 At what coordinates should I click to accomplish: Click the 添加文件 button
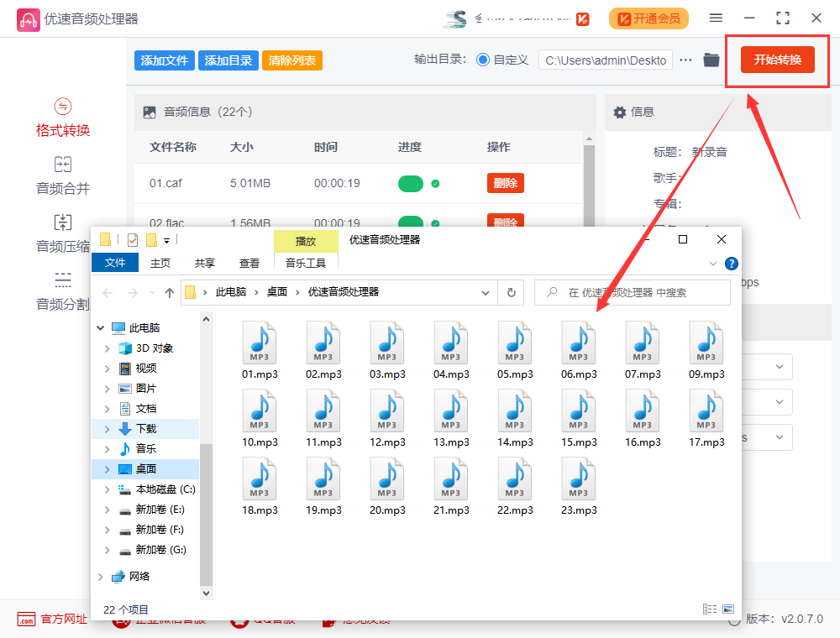[165, 60]
